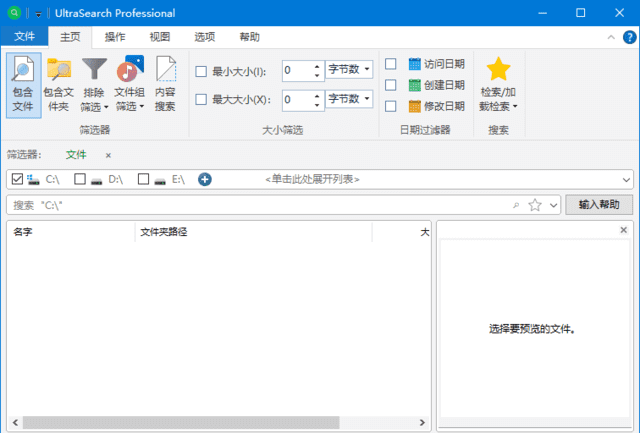Switch to the 主页 ribbon tab
640x433 pixels.
(70, 37)
